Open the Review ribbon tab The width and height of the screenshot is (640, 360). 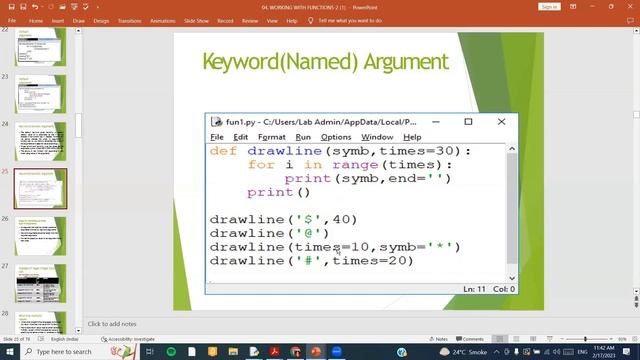(x=250, y=20)
